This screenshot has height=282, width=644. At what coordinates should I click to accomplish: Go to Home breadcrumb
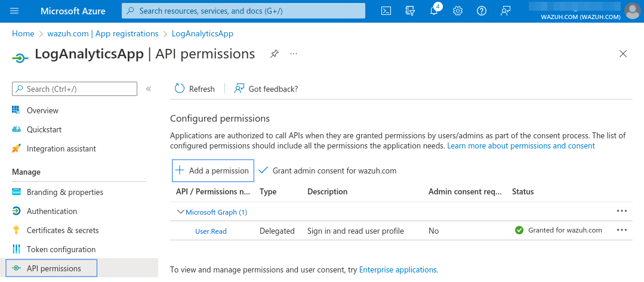pos(23,33)
